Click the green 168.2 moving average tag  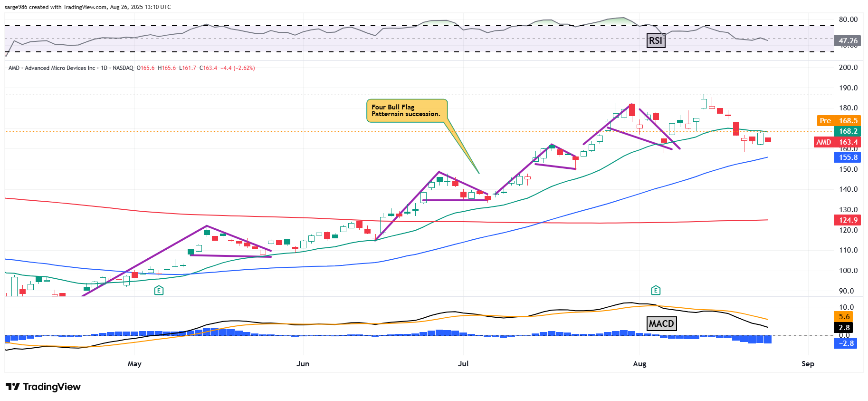(848, 131)
